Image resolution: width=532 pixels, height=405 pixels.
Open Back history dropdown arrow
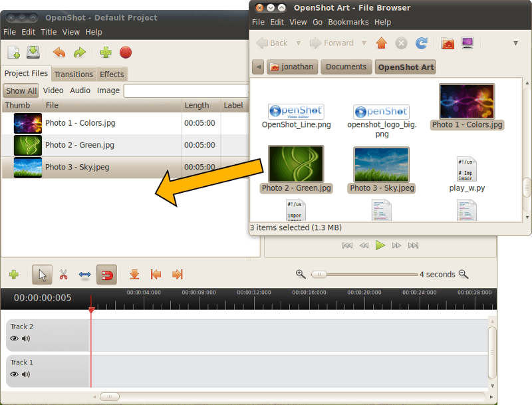(299, 43)
